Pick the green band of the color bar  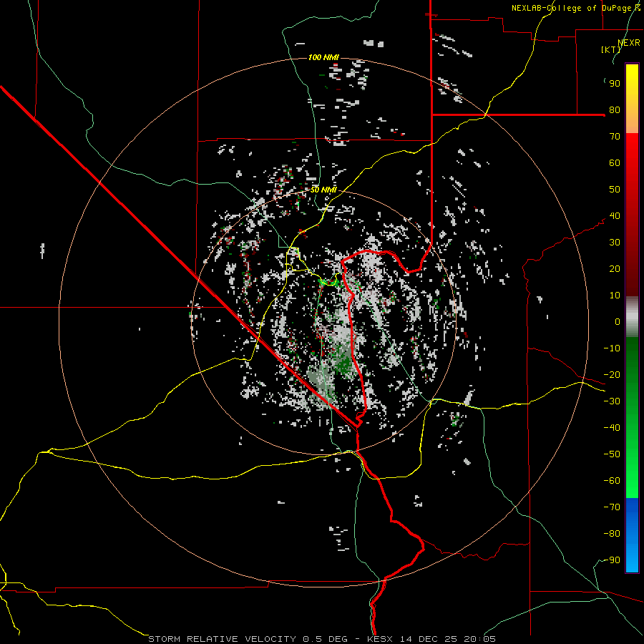pos(632,418)
